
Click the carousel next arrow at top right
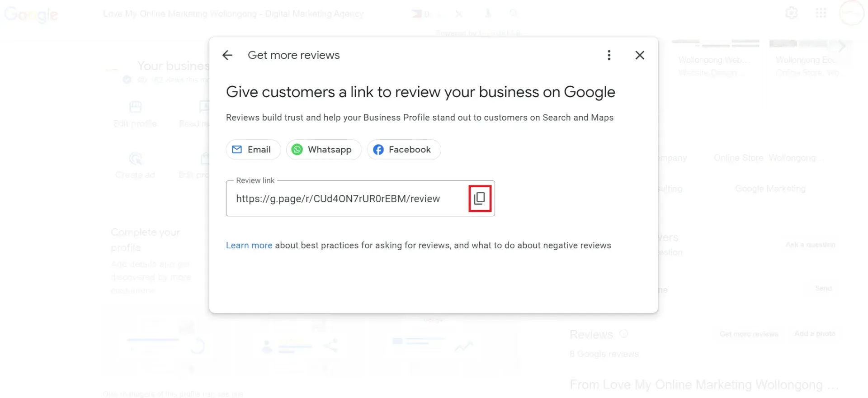click(x=841, y=46)
